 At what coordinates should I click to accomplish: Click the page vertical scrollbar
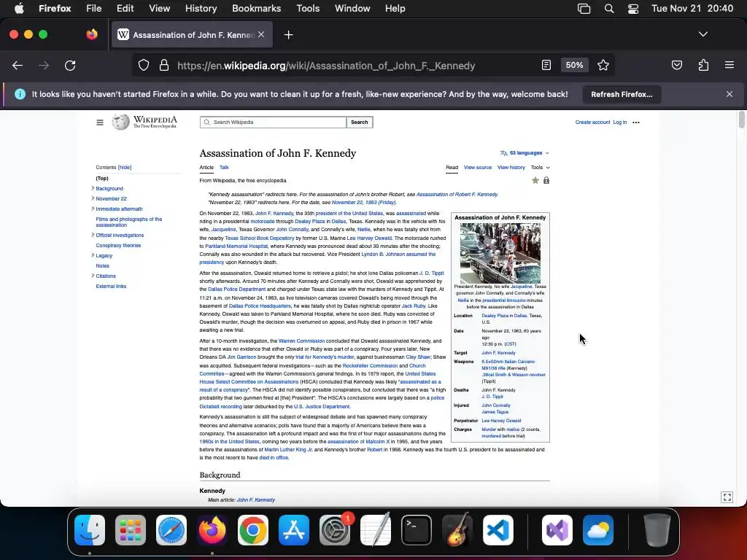[x=741, y=120]
